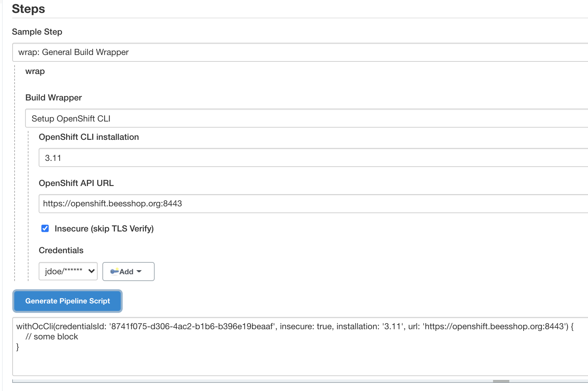Click the wrap label under Sample Step
This screenshot has height=391, width=588.
pyautogui.click(x=35, y=72)
